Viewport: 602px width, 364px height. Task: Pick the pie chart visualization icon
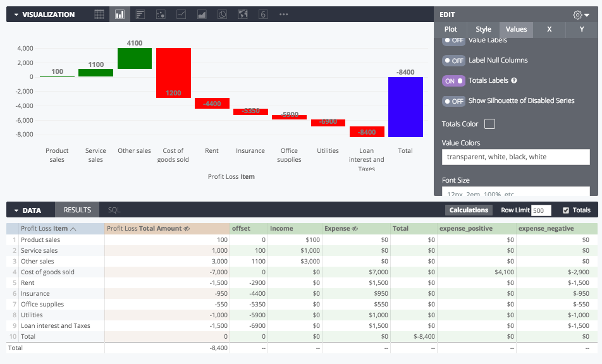(x=223, y=15)
